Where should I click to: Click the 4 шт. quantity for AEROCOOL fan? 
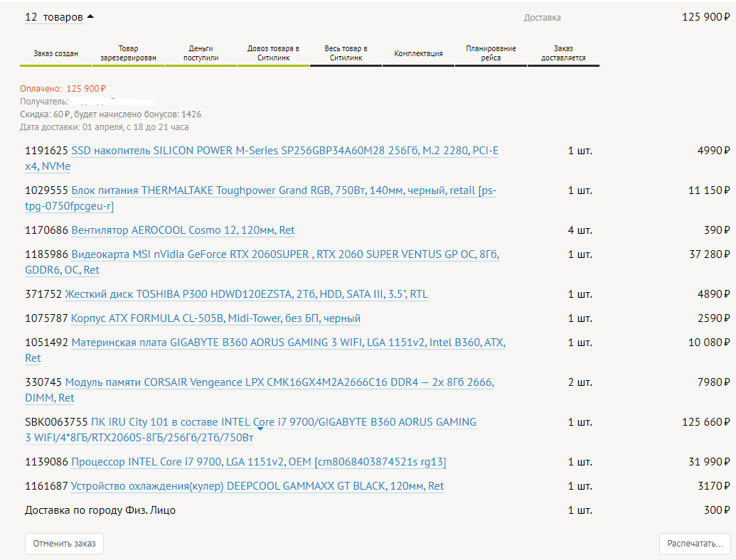pos(580,231)
